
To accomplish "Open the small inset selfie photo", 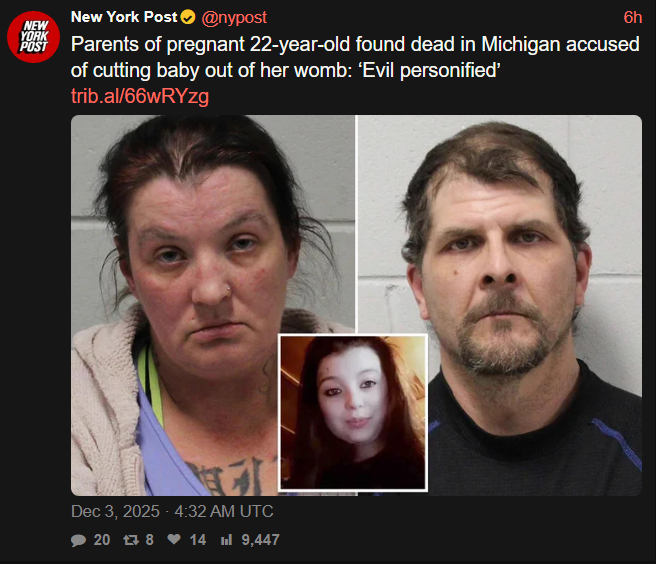I will coord(353,413).
